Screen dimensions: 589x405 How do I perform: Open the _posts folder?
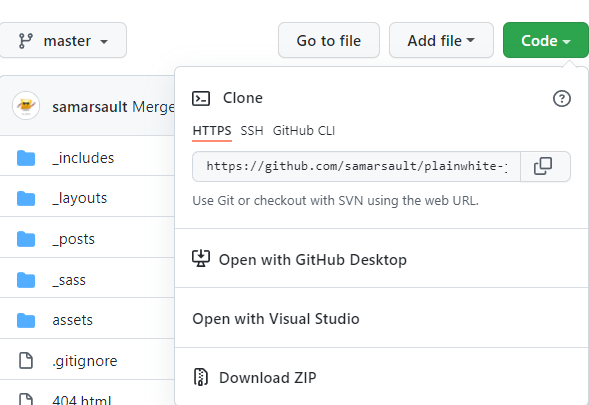tap(74, 239)
